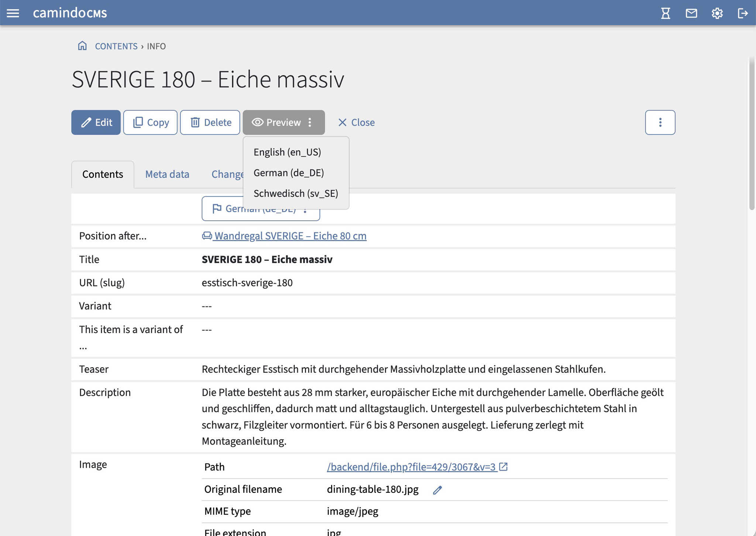Click the hourglass icon in header

coord(666,13)
